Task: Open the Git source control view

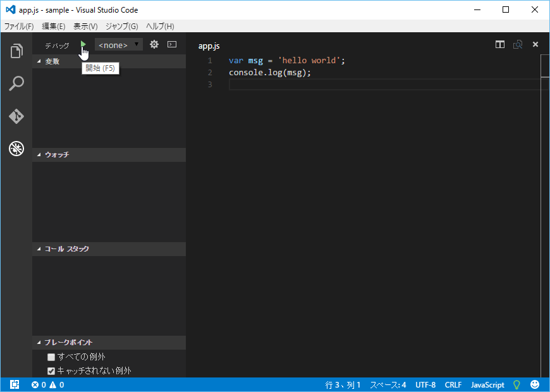Action: point(16,116)
